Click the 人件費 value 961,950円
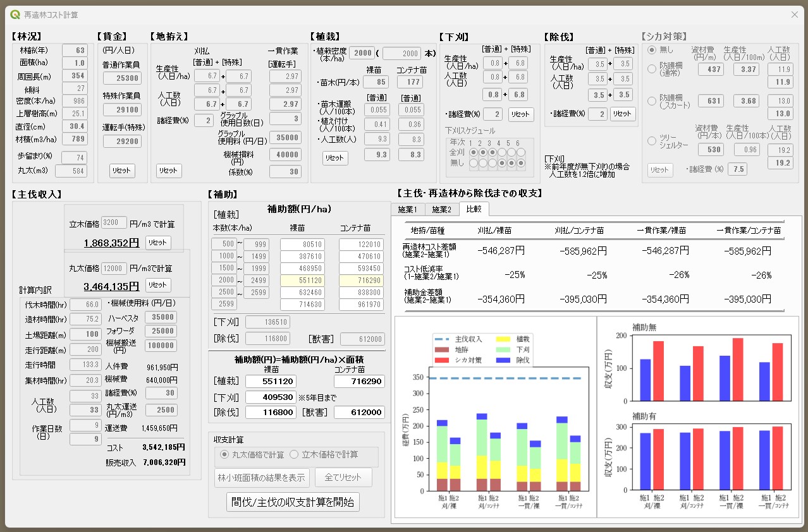Viewport: 808px width, 532px height. [x=162, y=366]
